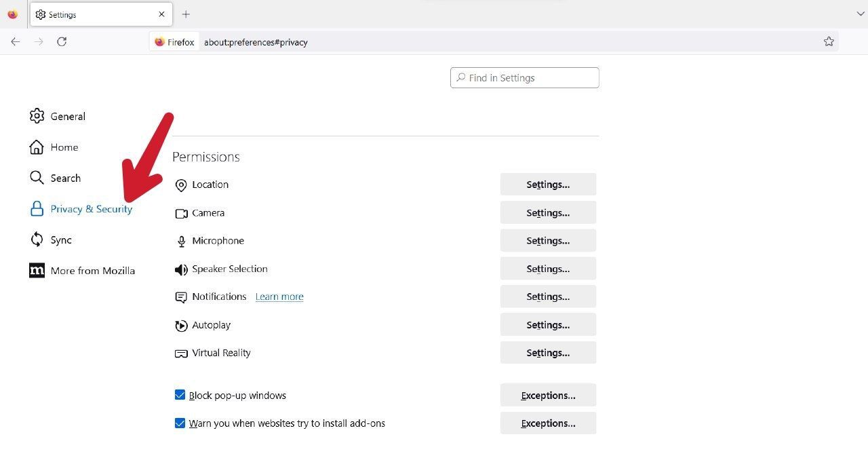
Task: Open a new tab with plus button
Action: (x=186, y=14)
